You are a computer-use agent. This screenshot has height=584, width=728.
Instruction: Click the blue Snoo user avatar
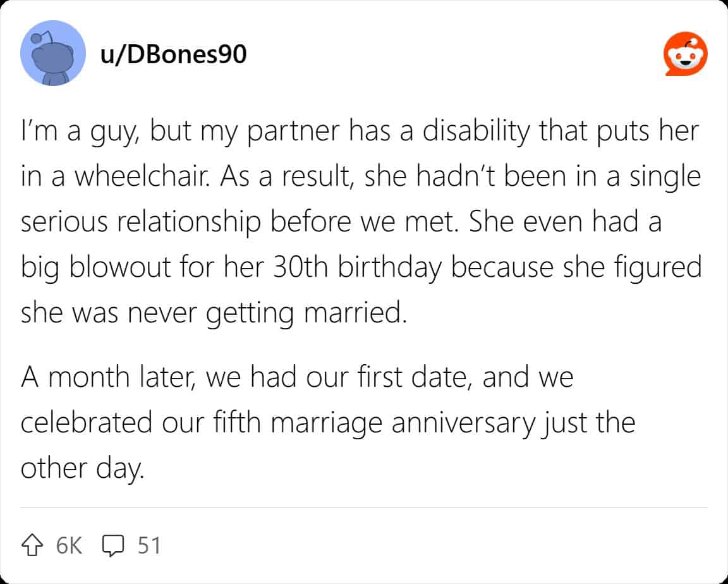(x=52, y=53)
